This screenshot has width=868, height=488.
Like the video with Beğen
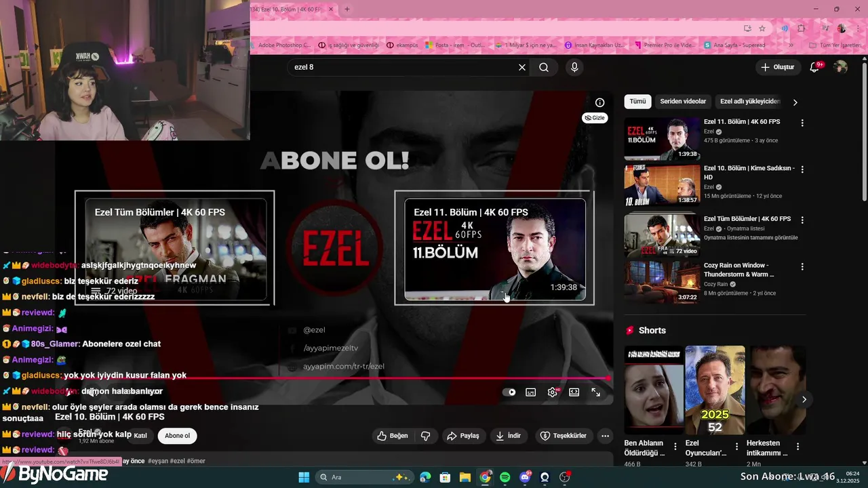pos(393,436)
